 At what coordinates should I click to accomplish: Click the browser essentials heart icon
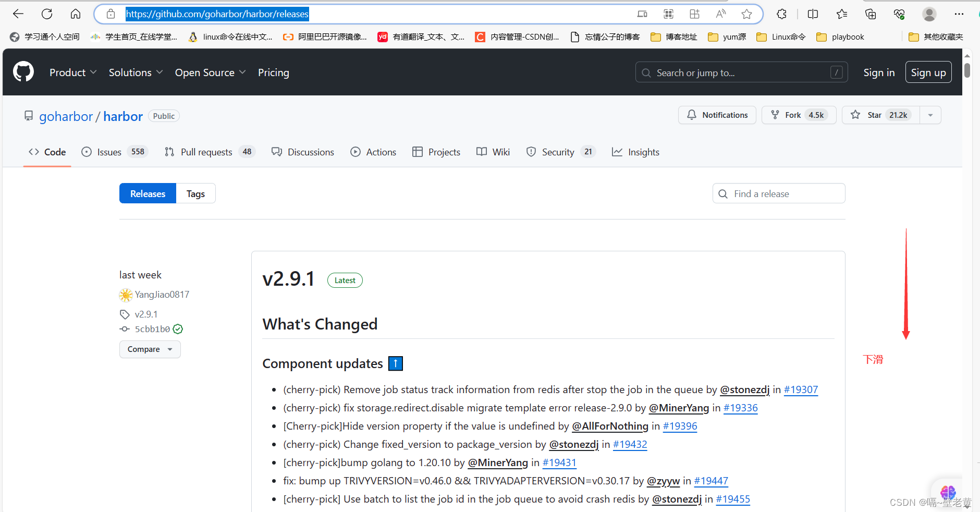coord(899,14)
